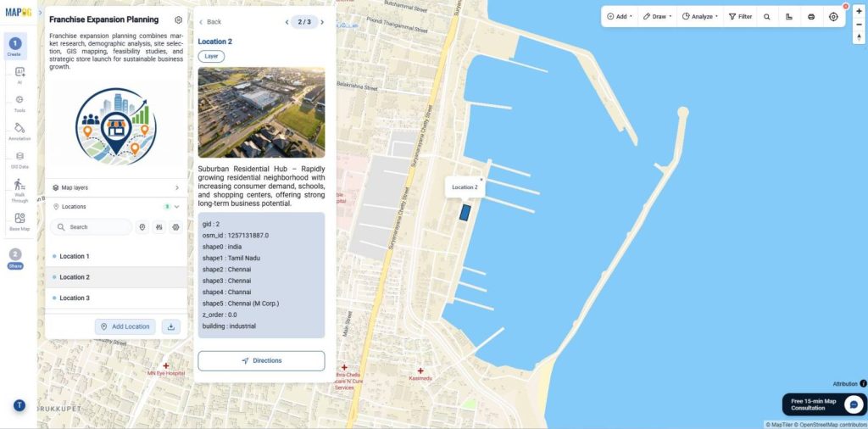
Task: Zoom in the map with plus
Action: click(860, 11)
